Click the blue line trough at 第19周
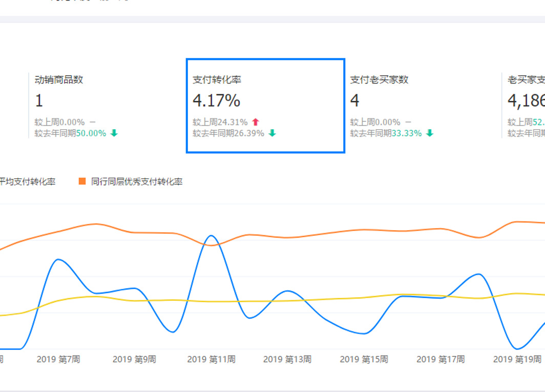The height and width of the screenshot is (392, 545). point(517,348)
